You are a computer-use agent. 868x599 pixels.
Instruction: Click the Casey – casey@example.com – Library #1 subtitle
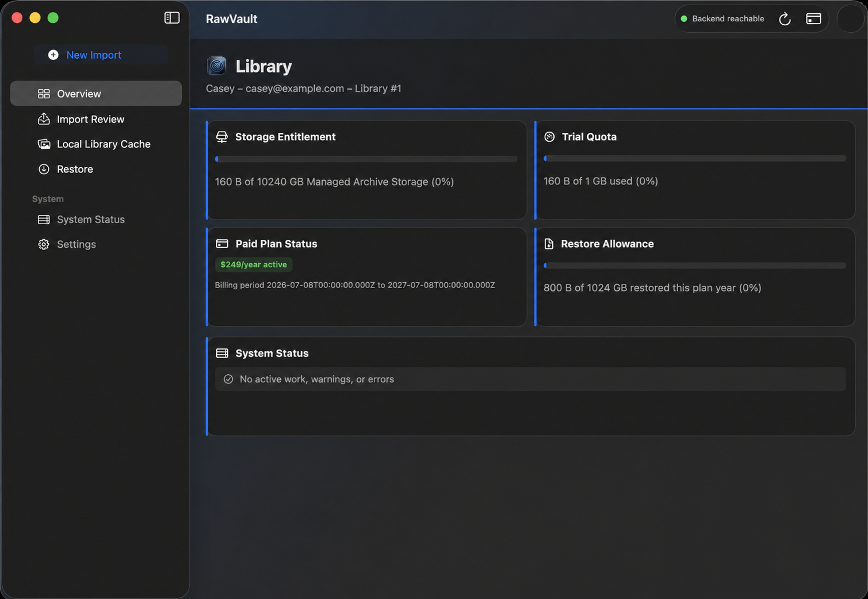(304, 89)
